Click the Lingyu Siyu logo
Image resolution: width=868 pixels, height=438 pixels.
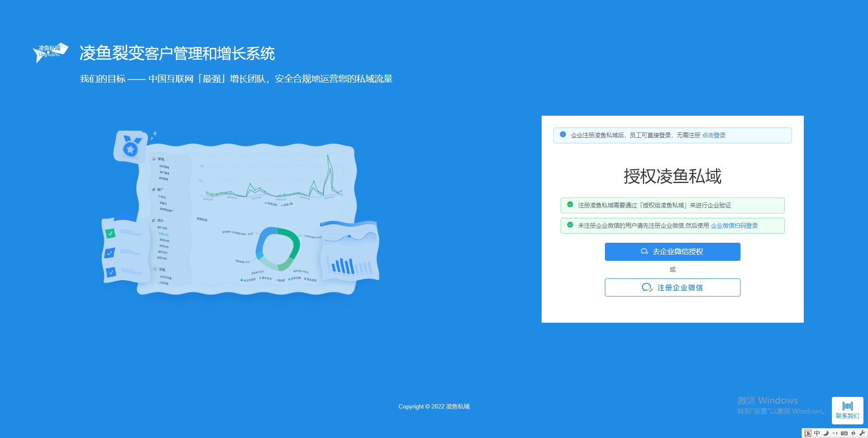50,52
